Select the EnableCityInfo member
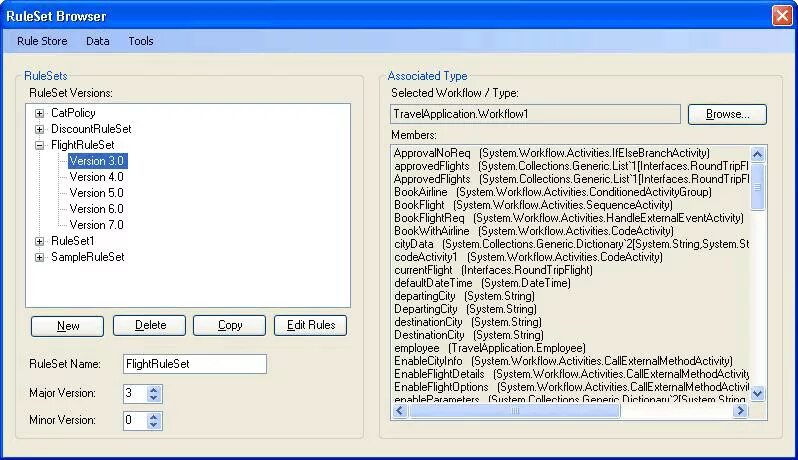The width and height of the screenshot is (798, 460). 563,361
